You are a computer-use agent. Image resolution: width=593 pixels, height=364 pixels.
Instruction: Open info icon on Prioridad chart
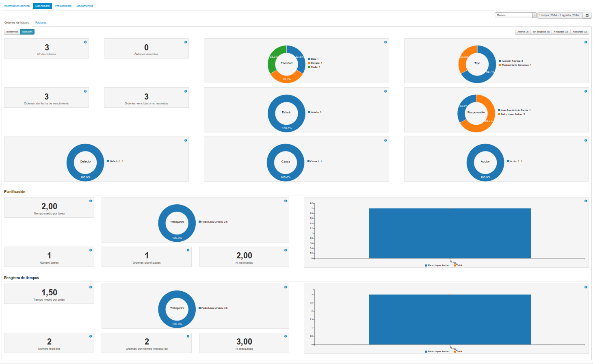click(x=385, y=42)
